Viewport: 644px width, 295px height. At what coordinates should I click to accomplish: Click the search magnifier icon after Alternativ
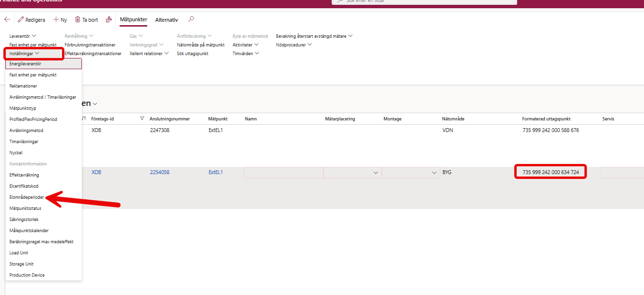pyautogui.click(x=191, y=19)
